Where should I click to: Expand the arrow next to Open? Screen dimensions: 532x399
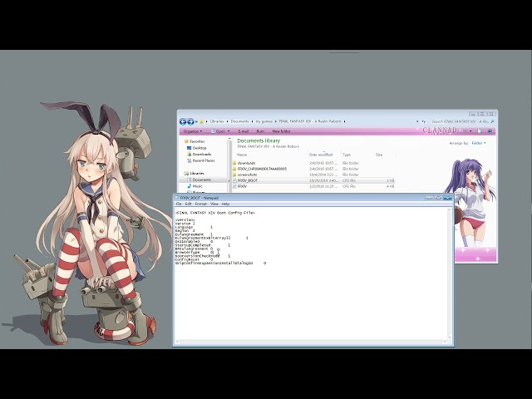pyautogui.click(x=229, y=131)
